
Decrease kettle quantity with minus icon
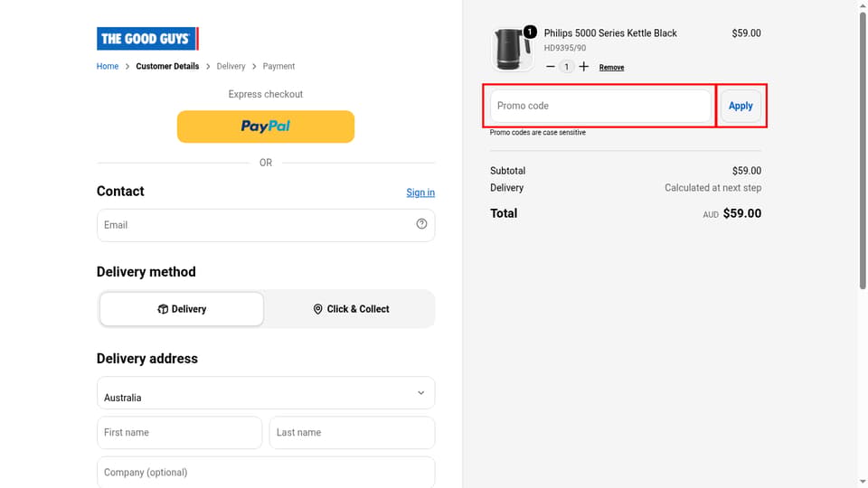click(551, 67)
